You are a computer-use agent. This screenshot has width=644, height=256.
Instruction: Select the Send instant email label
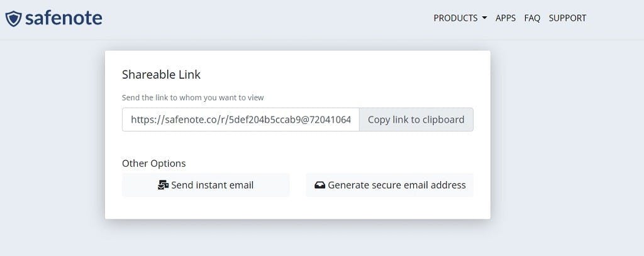tap(212, 185)
